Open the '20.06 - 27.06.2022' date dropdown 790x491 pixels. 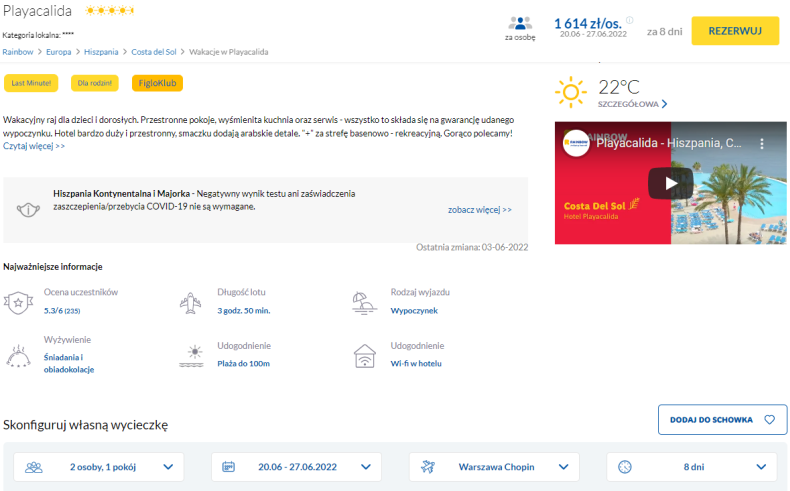(296, 467)
